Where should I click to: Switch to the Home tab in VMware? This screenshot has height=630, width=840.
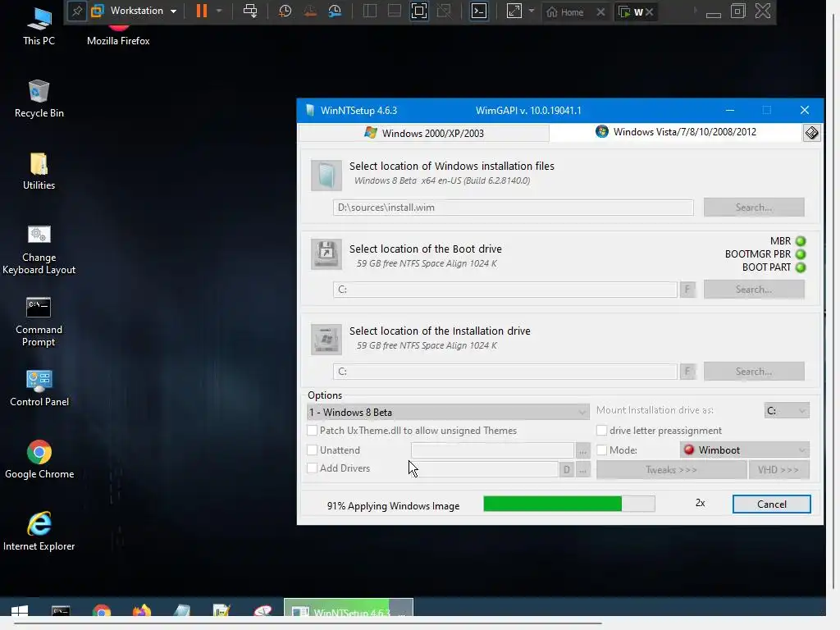click(565, 11)
